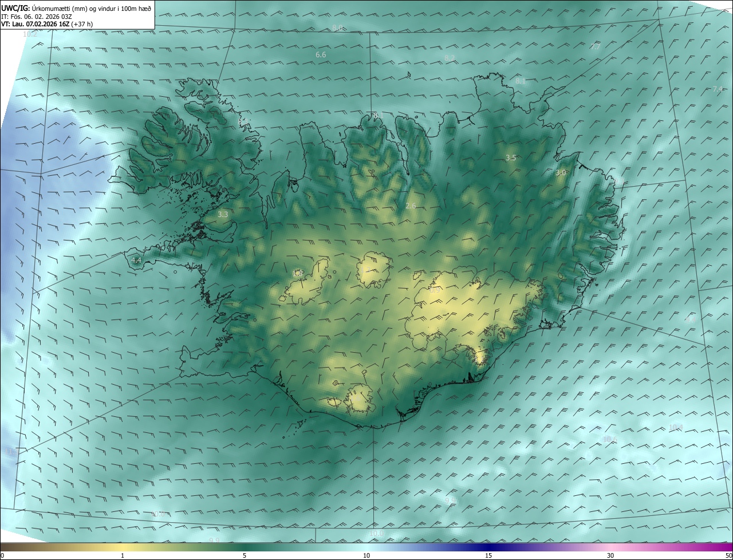Click the 0 tick on the color scale
733x560 pixels.
point(2,555)
